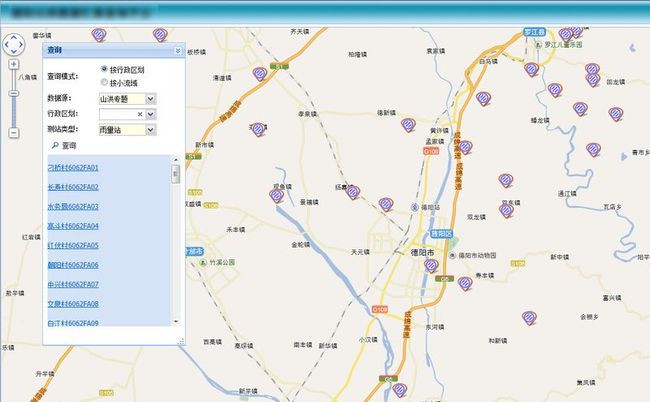
Task: Click the marker left of the 青市乡 label
Action: [x=594, y=150]
